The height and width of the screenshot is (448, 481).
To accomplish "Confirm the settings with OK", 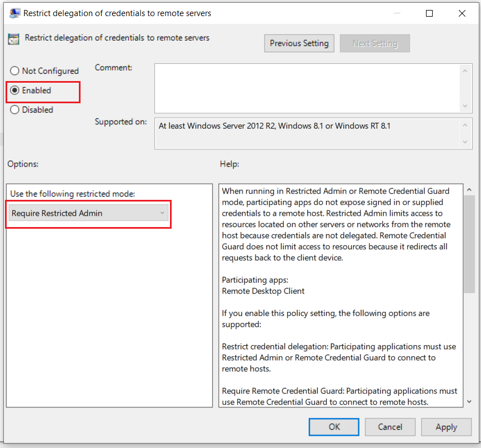I will tap(334, 427).
